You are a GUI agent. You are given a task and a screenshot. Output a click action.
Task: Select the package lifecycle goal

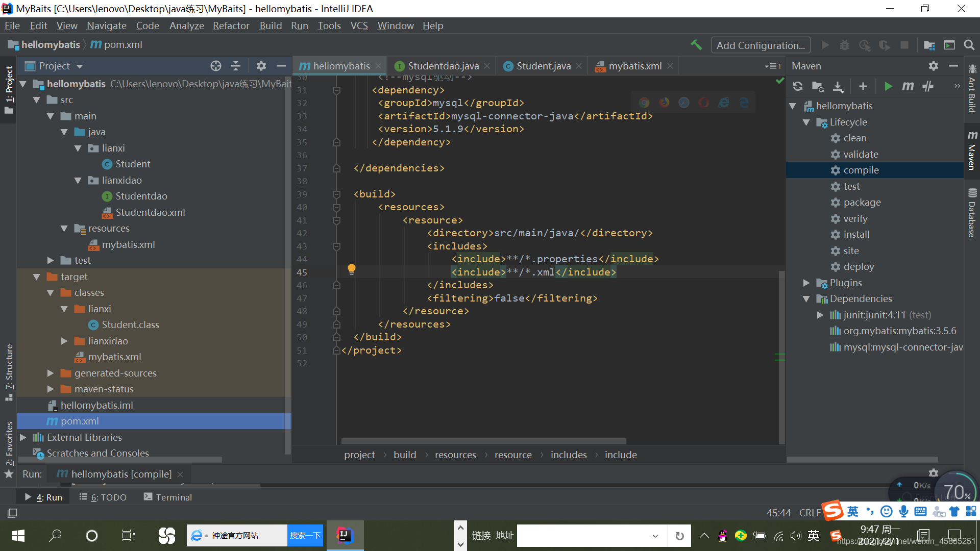862,203
